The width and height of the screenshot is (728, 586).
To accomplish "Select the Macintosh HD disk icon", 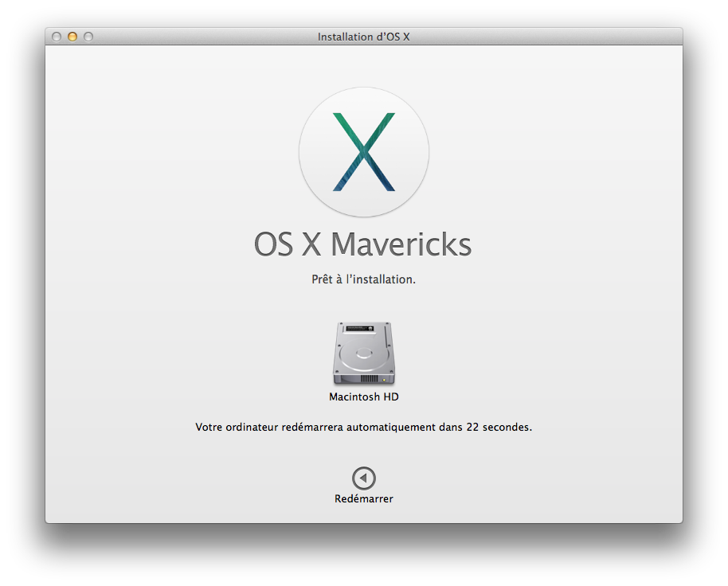I will 363,354.
